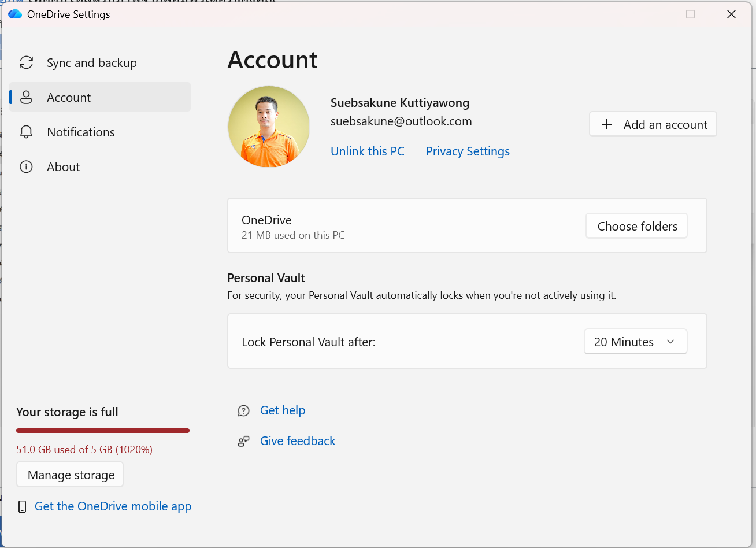This screenshot has width=756, height=548.
Task: Minimize the OneDrive Settings window
Action: click(650, 14)
